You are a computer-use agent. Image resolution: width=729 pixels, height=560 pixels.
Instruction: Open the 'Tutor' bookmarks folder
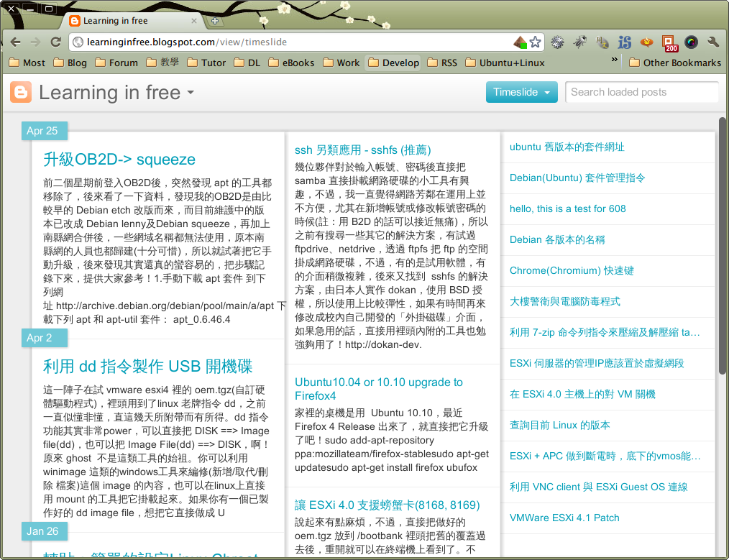[206, 63]
